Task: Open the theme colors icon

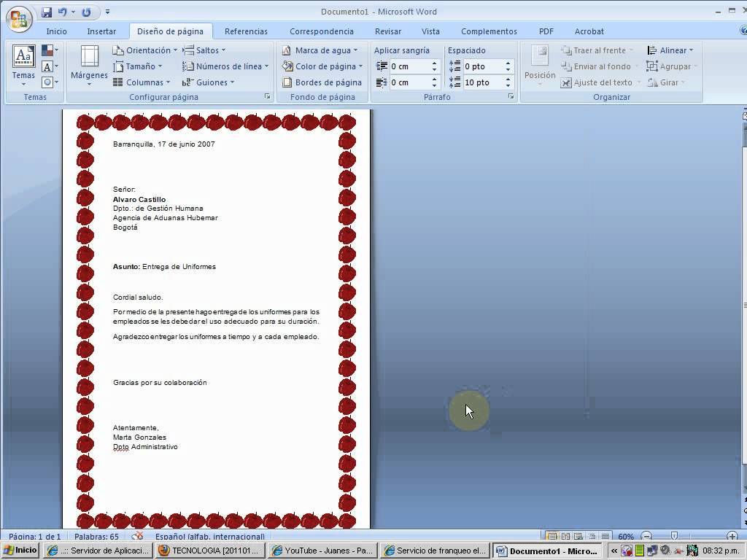Action: coord(47,50)
